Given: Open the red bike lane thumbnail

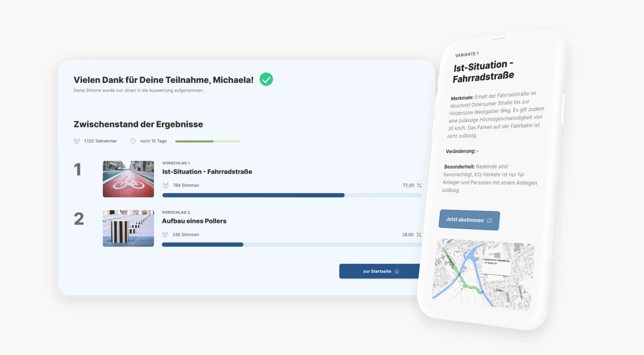Looking at the screenshot, I should coord(128,179).
